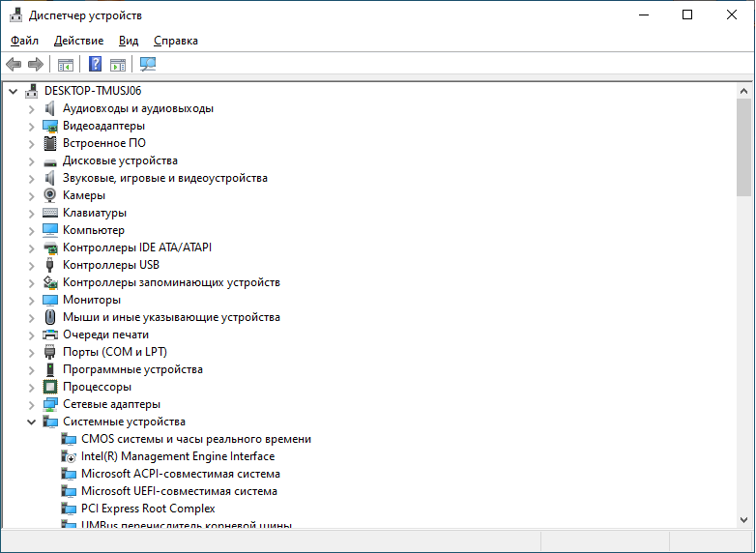Expand the Клавиатуры category arrow

tap(31, 213)
